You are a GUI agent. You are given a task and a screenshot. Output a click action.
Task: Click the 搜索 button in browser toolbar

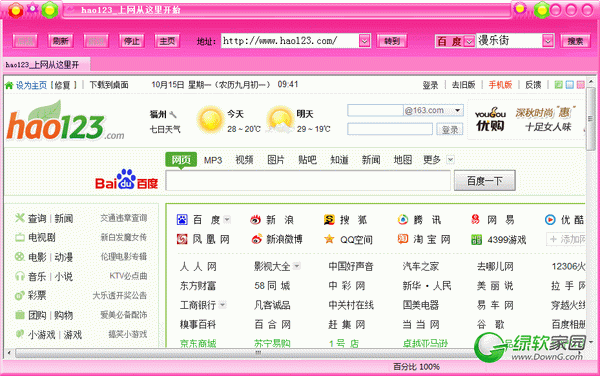tap(575, 41)
